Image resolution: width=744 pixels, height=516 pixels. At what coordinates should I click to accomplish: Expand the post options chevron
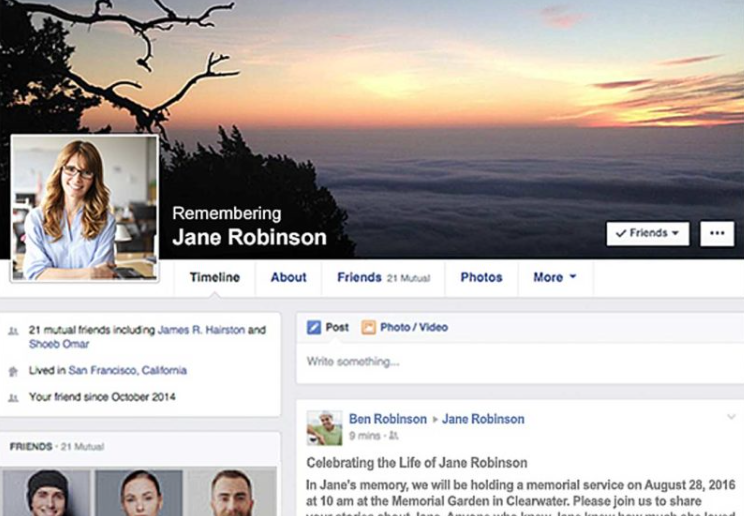point(731,417)
